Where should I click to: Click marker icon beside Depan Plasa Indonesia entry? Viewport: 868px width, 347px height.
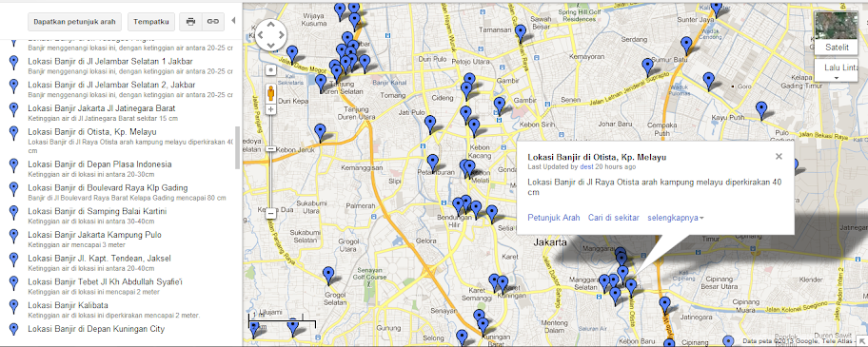tap(14, 165)
